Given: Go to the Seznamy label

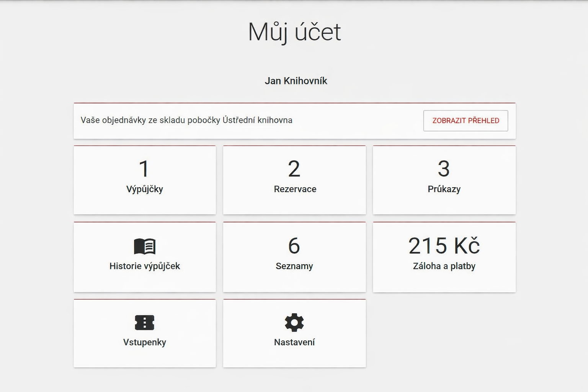Looking at the screenshot, I should point(294,266).
